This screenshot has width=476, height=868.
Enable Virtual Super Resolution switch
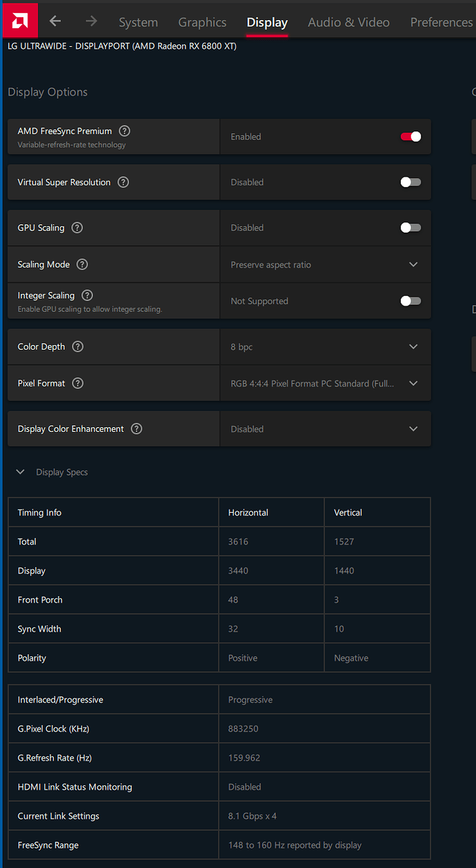[x=410, y=182]
